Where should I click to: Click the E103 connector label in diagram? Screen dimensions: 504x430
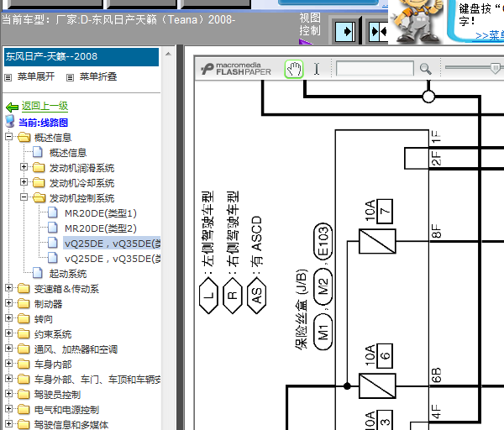click(323, 241)
